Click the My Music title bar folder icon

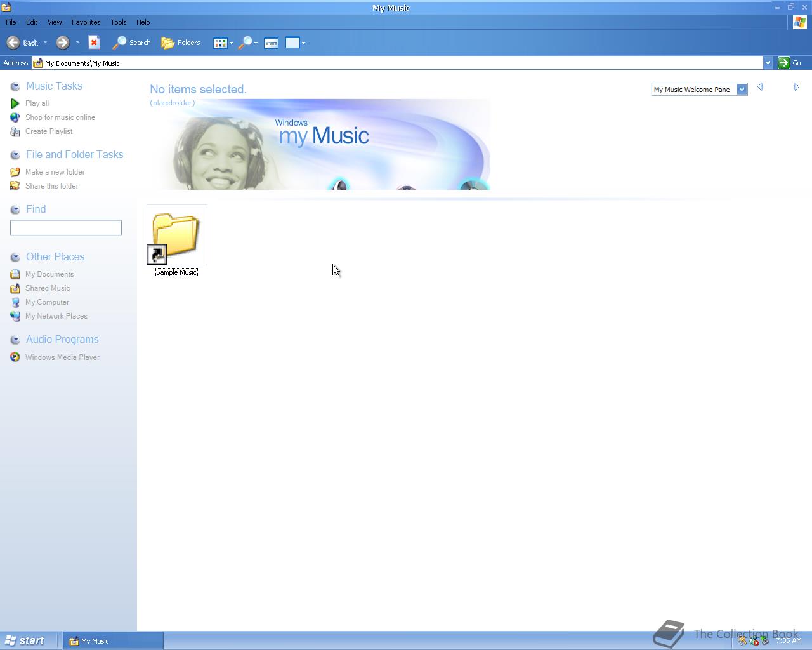6,8
